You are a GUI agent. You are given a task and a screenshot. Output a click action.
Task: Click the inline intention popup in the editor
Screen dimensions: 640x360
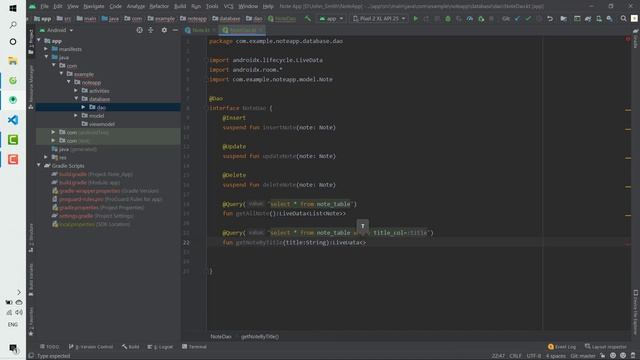coord(362,226)
